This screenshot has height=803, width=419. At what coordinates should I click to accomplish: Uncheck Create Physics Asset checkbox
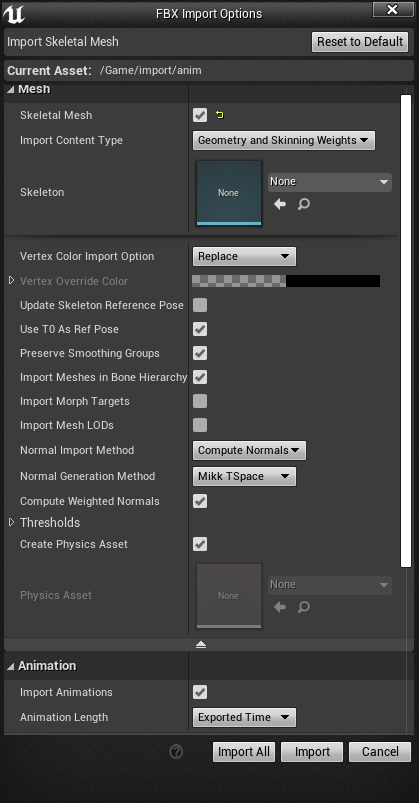point(200,544)
